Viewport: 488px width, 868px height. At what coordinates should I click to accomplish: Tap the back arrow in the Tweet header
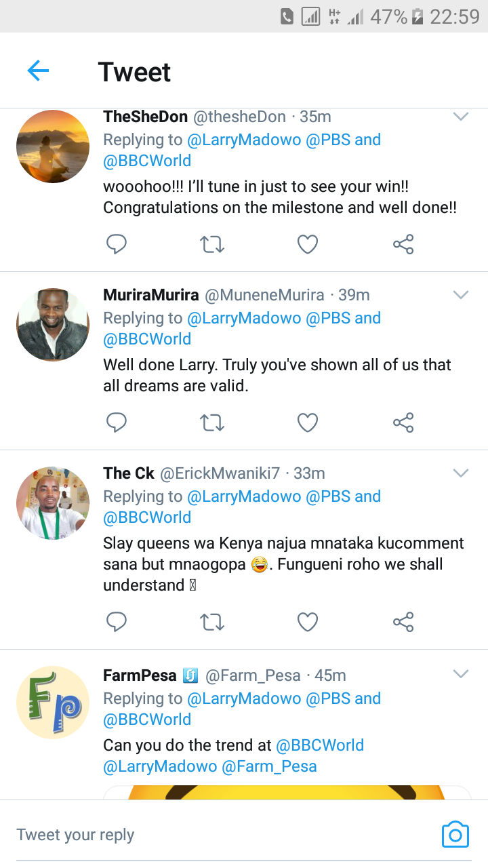[39, 71]
